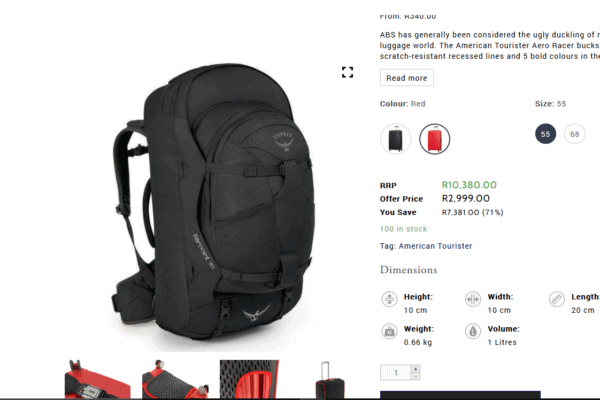This screenshot has height=400, width=600.
Task: Expand description with Read more
Action: click(x=407, y=78)
